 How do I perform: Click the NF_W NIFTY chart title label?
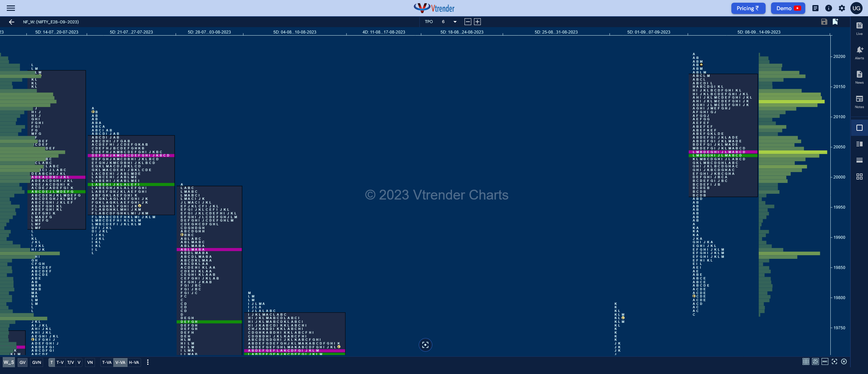point(51,22)
